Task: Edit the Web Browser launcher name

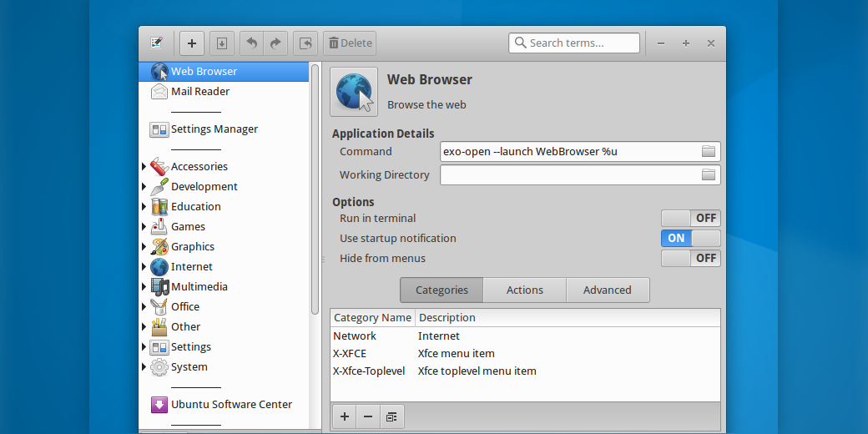Action: 430,80
